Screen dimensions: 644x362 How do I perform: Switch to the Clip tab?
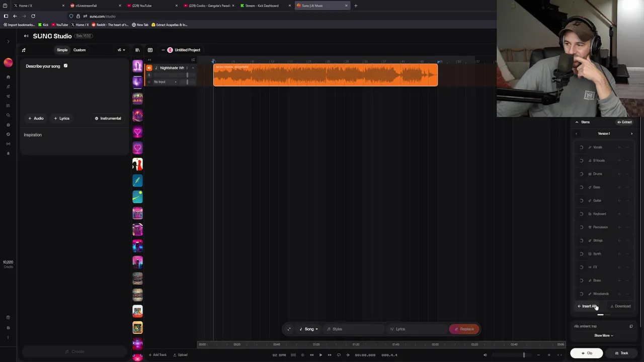pos(587,353)
